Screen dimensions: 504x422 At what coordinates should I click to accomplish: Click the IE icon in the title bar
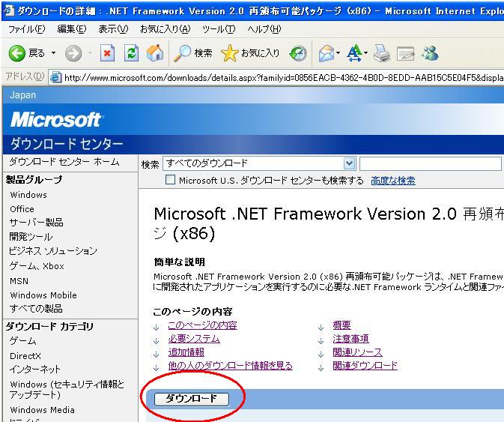[x=8, y=10]
